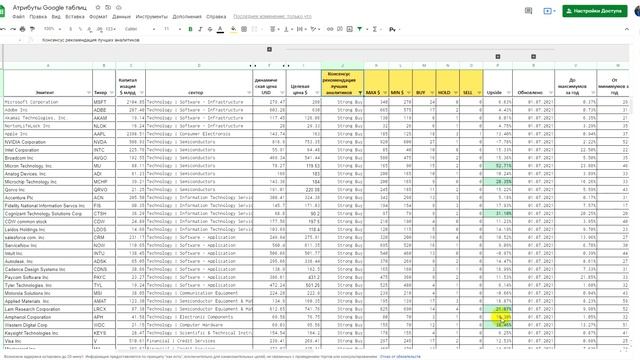
Task: Expand the column group above column P
Action: 498,57
